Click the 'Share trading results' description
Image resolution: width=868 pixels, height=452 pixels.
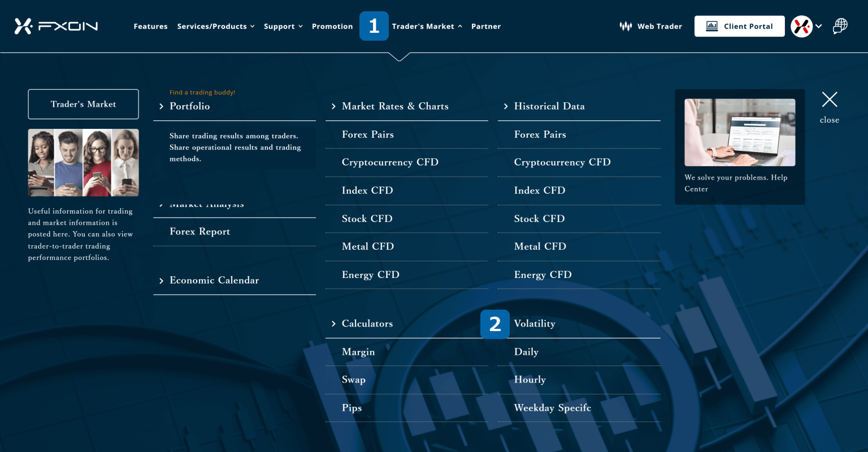[x=235, y=147]
